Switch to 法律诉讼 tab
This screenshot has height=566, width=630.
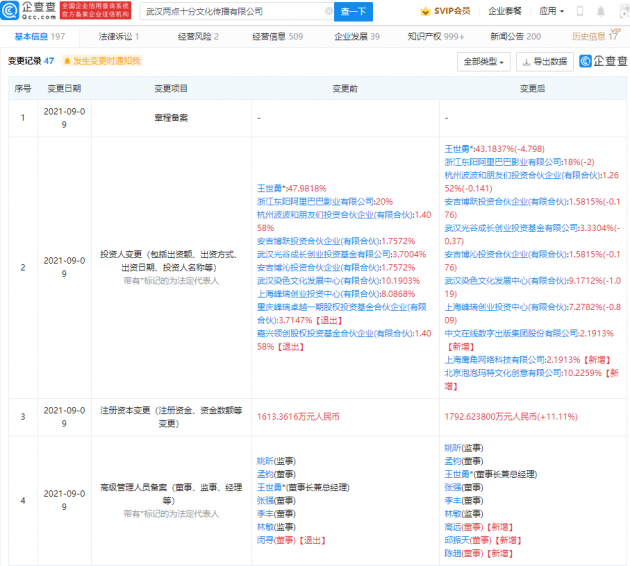click(119, 37)
